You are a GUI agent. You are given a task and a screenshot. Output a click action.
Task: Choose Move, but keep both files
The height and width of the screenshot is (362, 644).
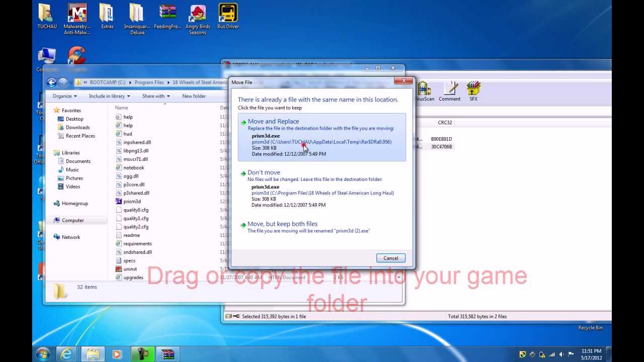(x=321, y=227)
